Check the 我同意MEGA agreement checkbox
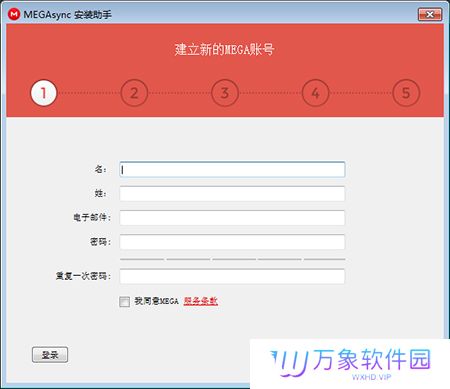450x389 pixels. 125,302
